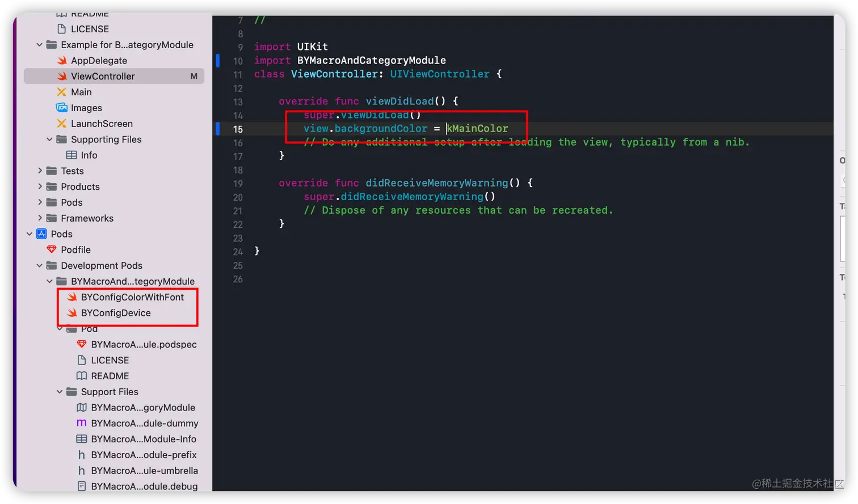Image resolution: width=858 pixels, height=504 pixels.
Task: Collapse the Support Files folder chevron
Action: point(60,392)
